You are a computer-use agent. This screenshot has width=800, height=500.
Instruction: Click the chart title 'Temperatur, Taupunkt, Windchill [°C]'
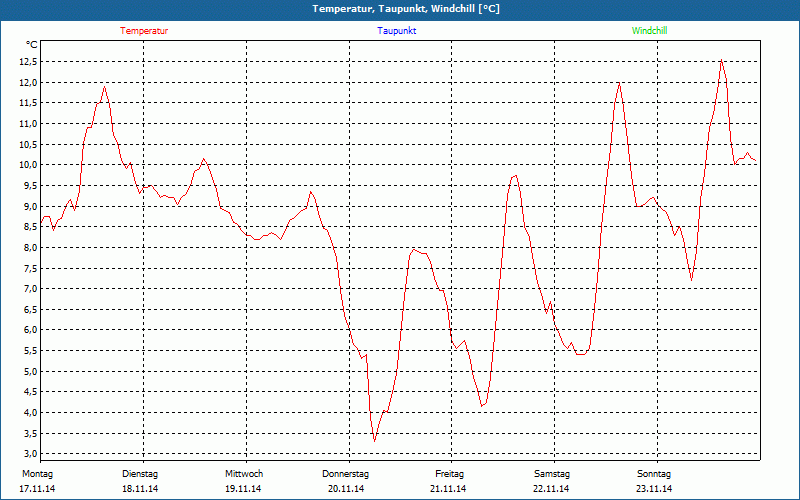(406, 9)
